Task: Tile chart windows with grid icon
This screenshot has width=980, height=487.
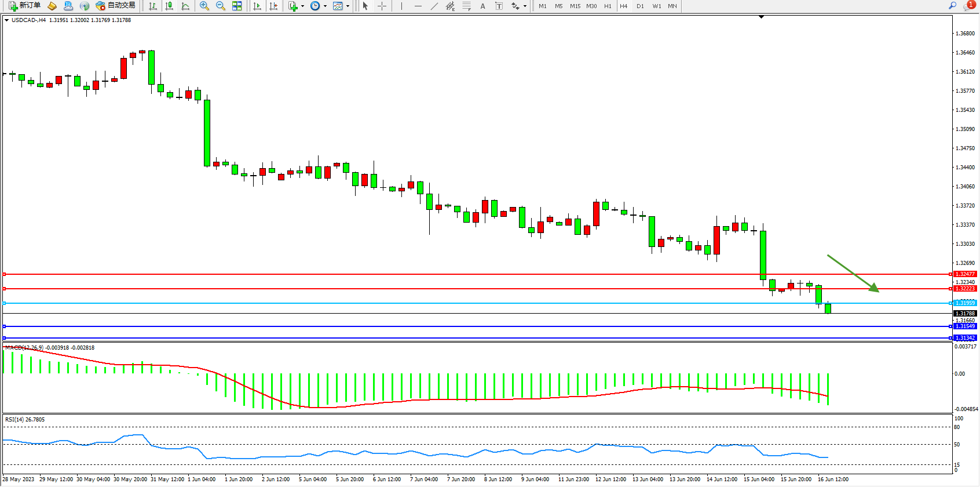Action: 237,6
